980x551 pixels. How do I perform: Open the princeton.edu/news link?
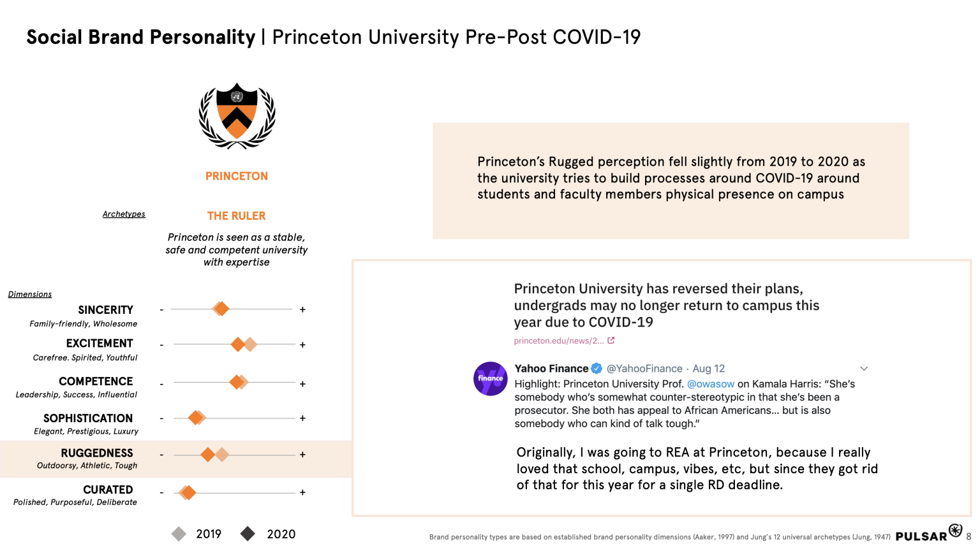coord(558,341)
